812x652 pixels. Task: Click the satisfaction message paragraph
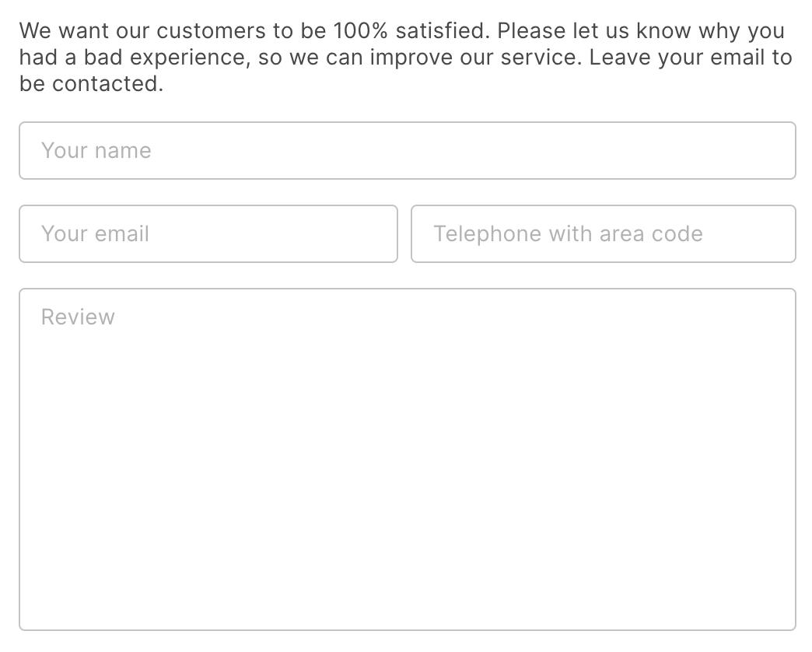tap(405, 58)
